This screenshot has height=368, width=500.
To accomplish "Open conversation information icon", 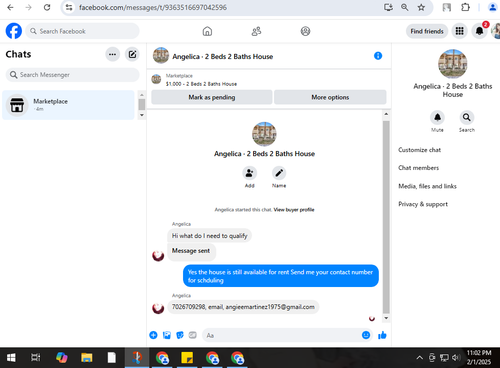I will (378, 56).
